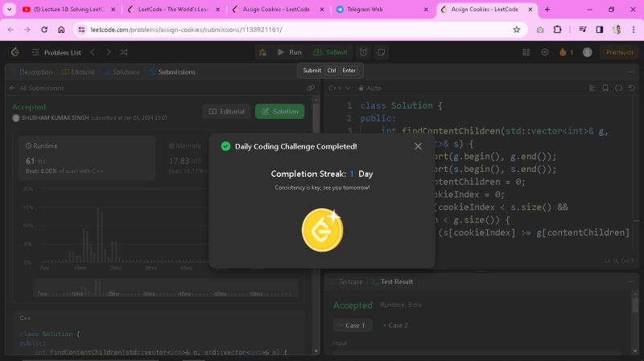Open the test result panel's three-dot menu
Screen dimensions: 644x361
pos(631,282)
